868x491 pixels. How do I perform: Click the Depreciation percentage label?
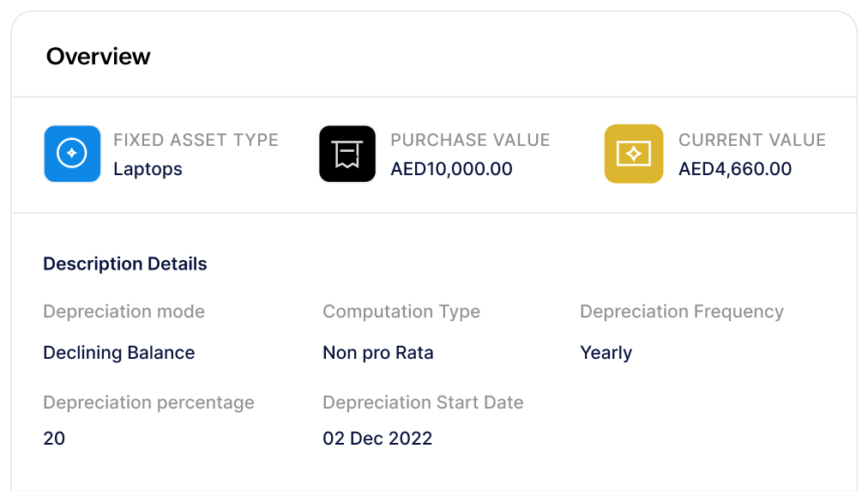pos(148,403)
